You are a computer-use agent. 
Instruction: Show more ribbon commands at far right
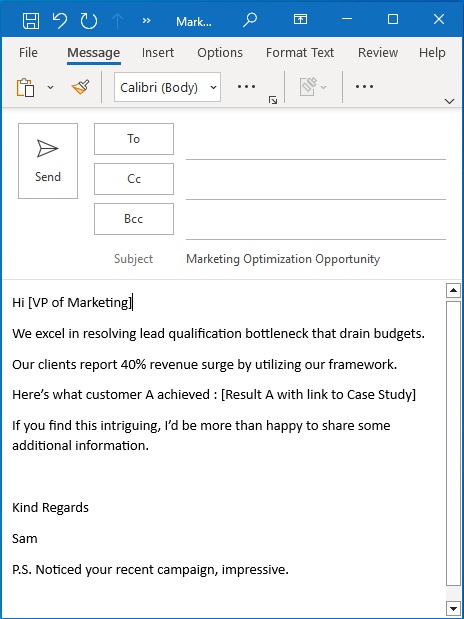tap(364, 86)
